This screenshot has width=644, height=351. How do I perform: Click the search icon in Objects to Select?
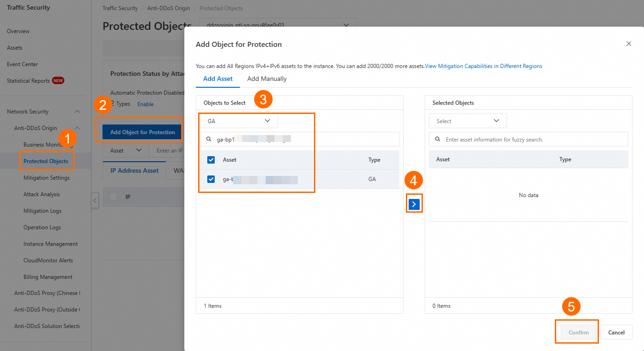pyautogui.click(x=209, y=139)
